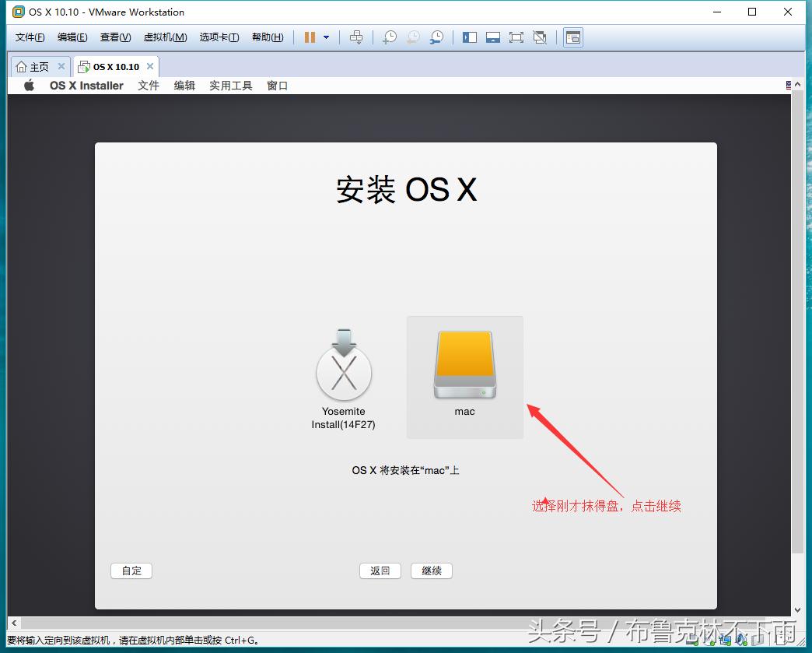Send Ctrl+Alt+Del to the guest

point(356,37)
